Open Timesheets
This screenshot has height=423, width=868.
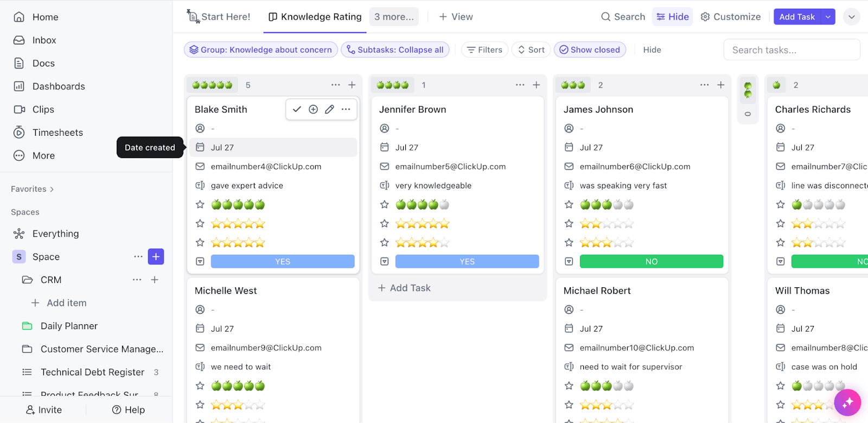point(58,132)
